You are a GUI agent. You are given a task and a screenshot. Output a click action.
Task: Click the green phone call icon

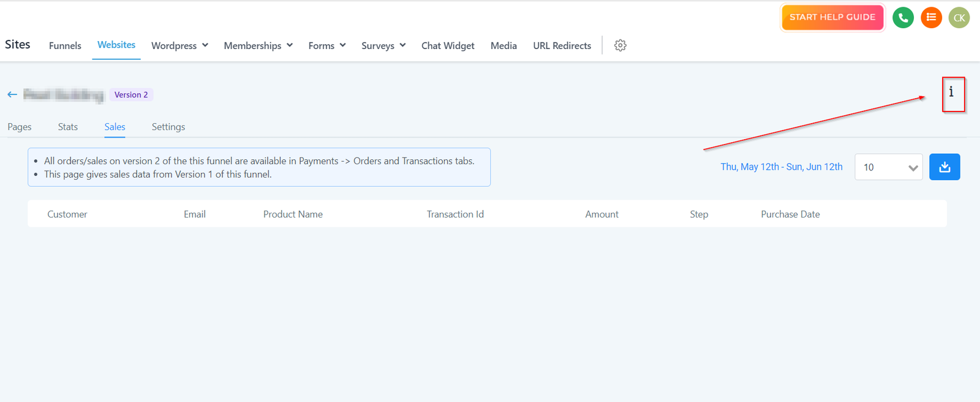[903, 18]
